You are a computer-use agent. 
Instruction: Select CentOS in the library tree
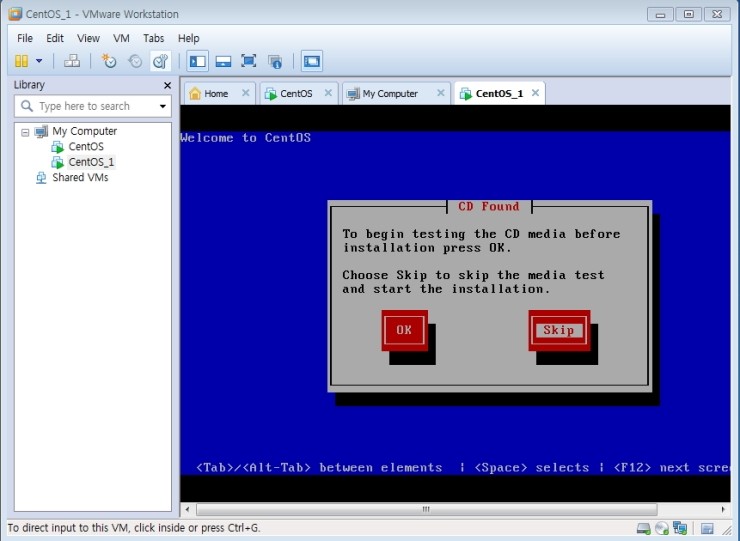[86, 146]
